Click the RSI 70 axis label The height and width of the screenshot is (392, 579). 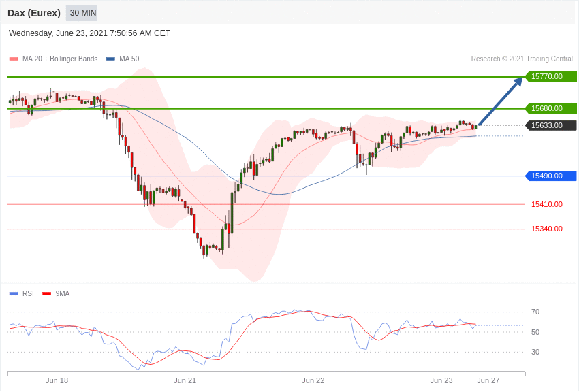[535, 312]
